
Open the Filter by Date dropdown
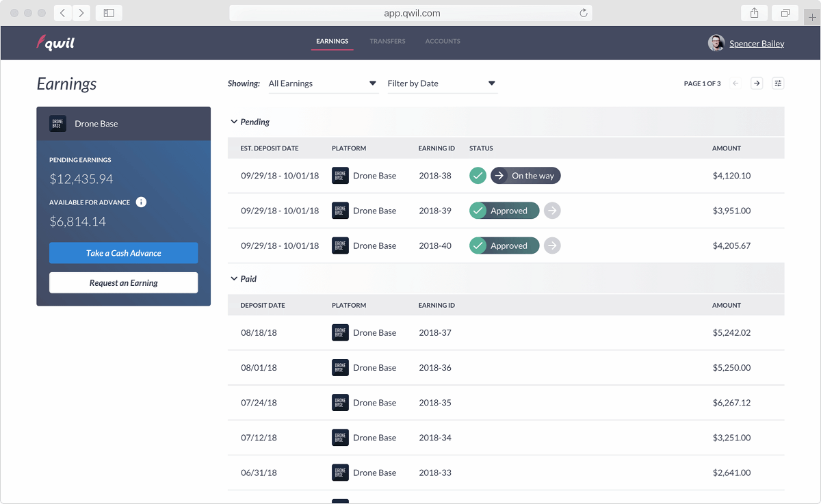pos(441,83)
